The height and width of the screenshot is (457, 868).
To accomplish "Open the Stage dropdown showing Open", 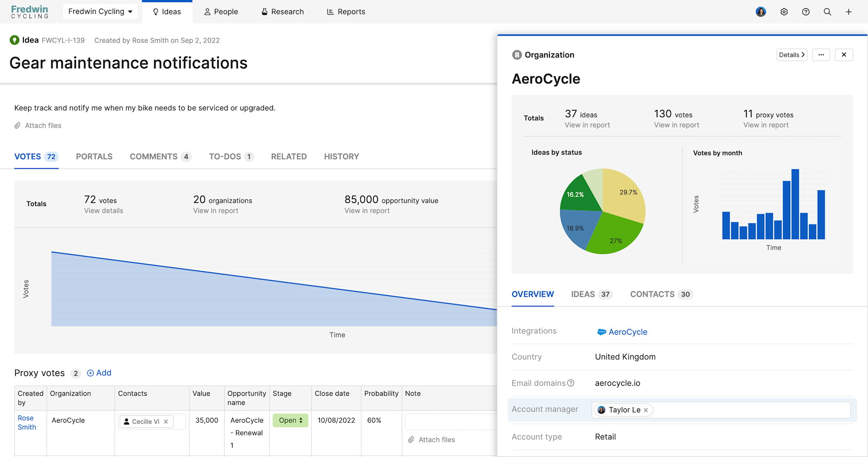I will [290, 420].
